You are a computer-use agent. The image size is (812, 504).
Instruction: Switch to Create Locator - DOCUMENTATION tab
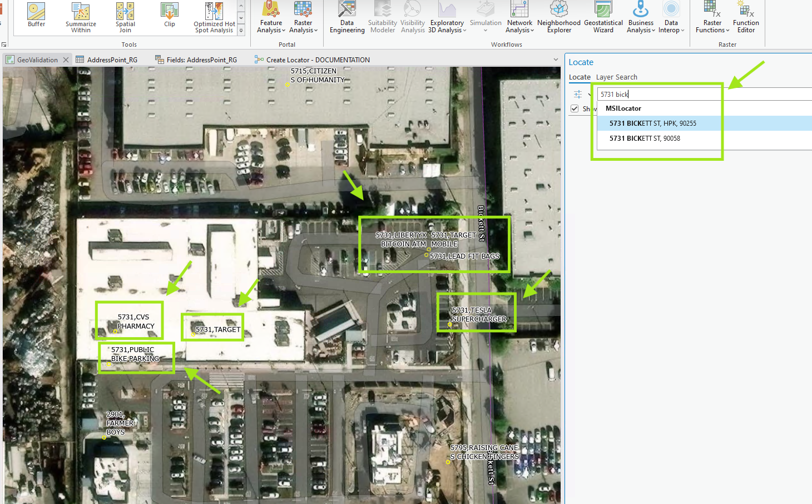(x=312, y=60)
